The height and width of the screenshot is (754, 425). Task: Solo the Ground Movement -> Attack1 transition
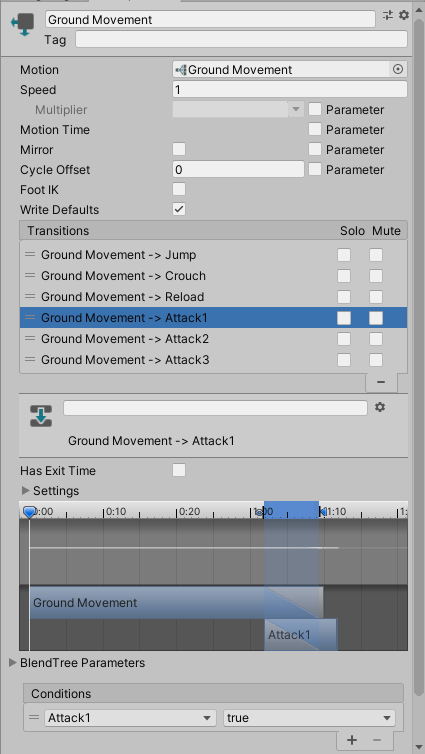pyautogui.click(x=344, y=318)
